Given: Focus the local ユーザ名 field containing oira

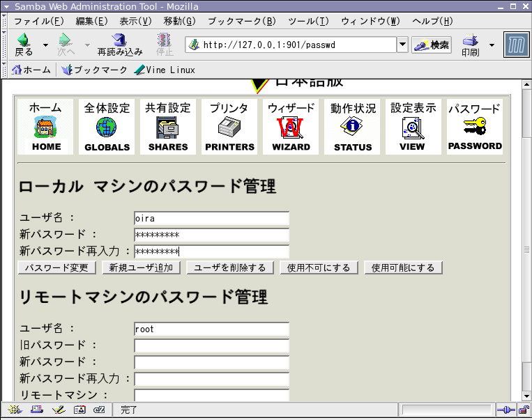Looking at the screenshot, I should pyautogui.click(x=212, y=218).
